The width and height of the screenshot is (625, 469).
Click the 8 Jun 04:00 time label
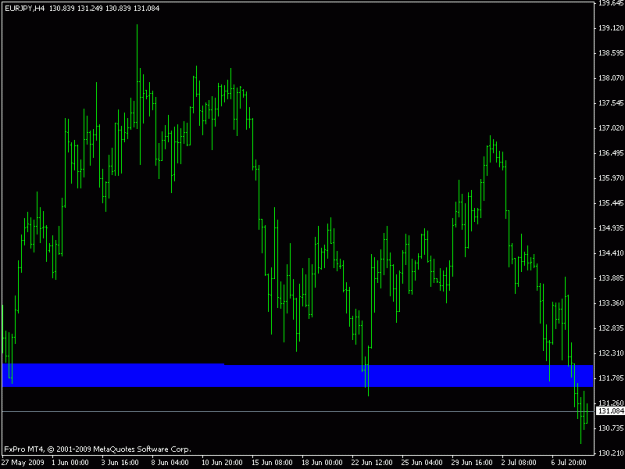tap(170, 463)
